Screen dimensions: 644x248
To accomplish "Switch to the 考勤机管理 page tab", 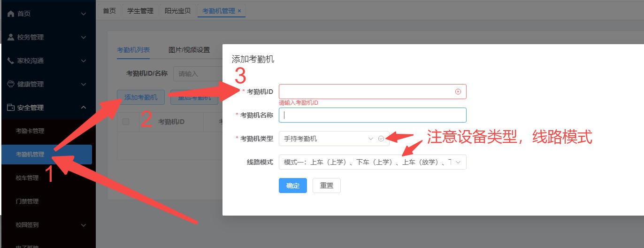I will click(219, 11).
